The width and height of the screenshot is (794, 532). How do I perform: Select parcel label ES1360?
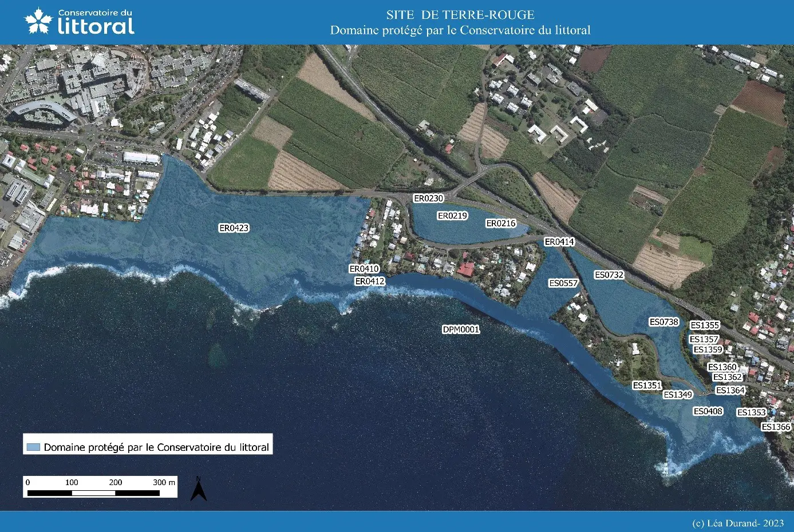click(x=722, y=367)
